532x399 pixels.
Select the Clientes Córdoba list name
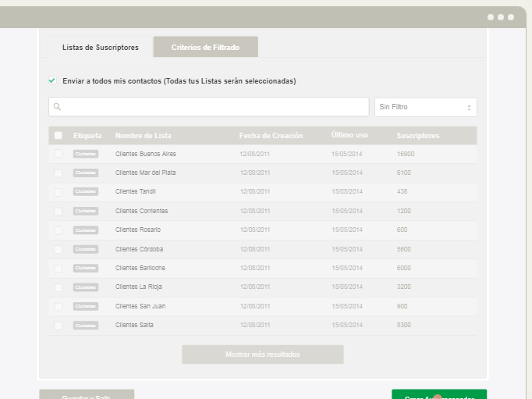point(139,249)
